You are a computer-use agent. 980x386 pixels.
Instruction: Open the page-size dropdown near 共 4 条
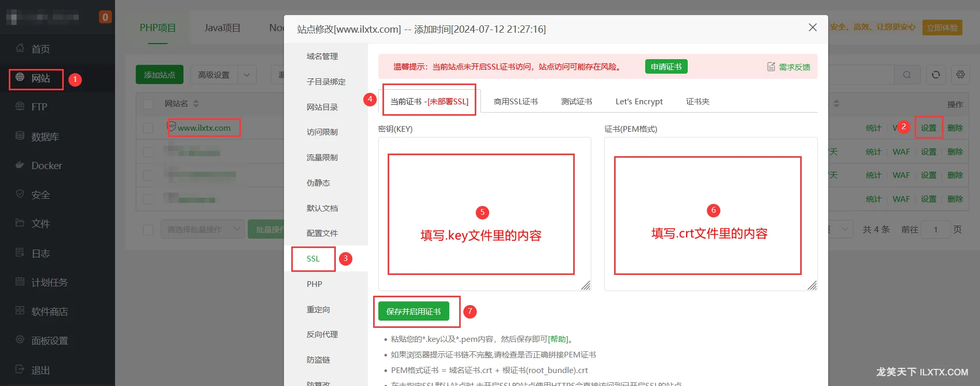[841, 229]
